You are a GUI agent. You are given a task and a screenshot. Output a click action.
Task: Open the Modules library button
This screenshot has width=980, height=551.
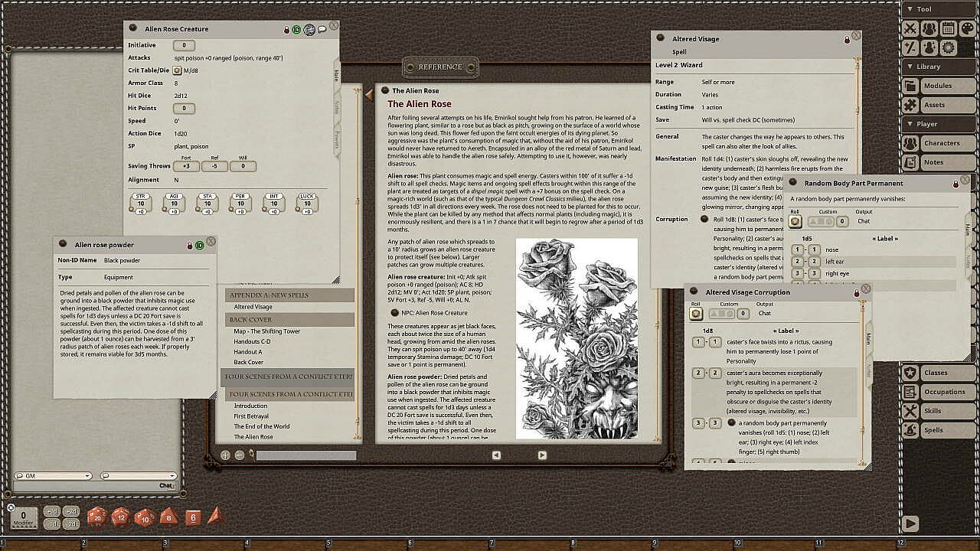938,86
